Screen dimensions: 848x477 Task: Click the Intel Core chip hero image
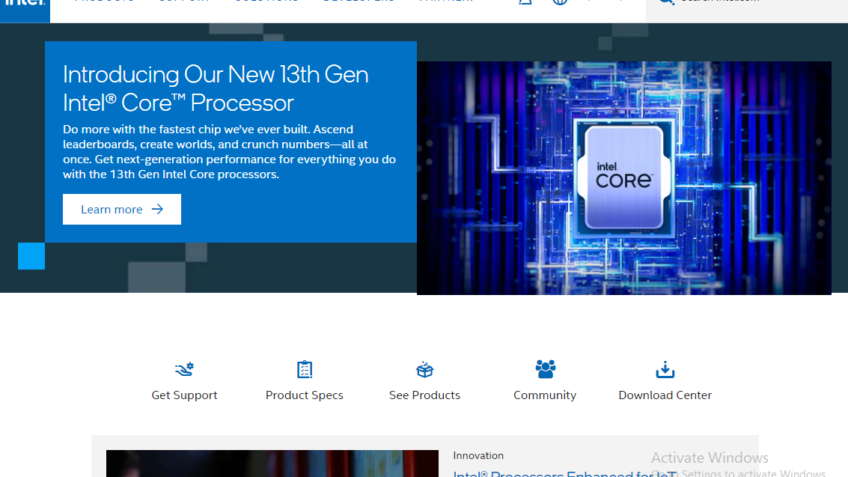[x=624, y=178]
